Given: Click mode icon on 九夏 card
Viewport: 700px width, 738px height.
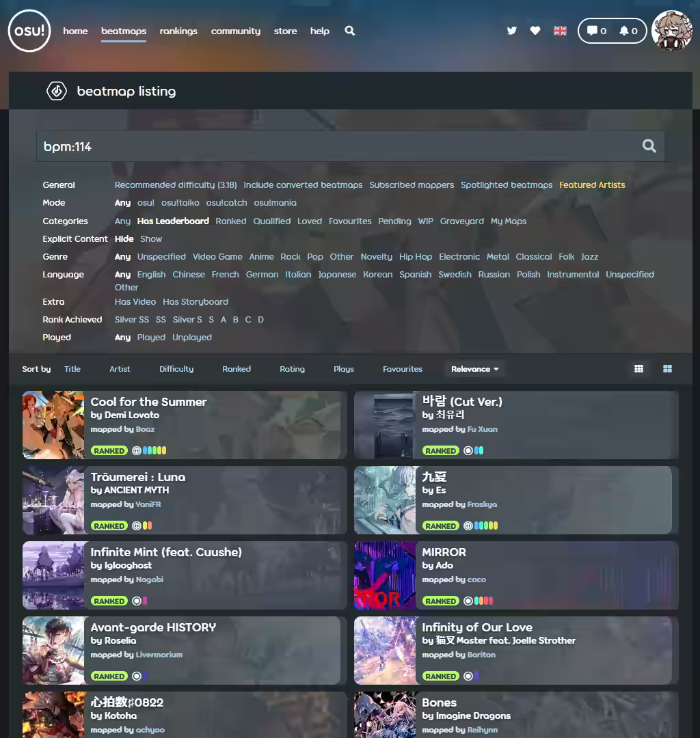Looking at the screenshot, I should (x=468, y=525).
